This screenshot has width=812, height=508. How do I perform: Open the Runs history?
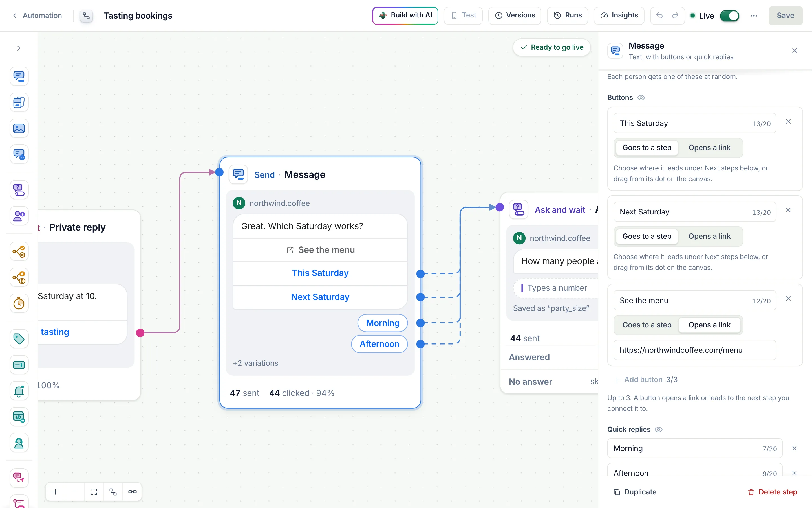point(567,16)
